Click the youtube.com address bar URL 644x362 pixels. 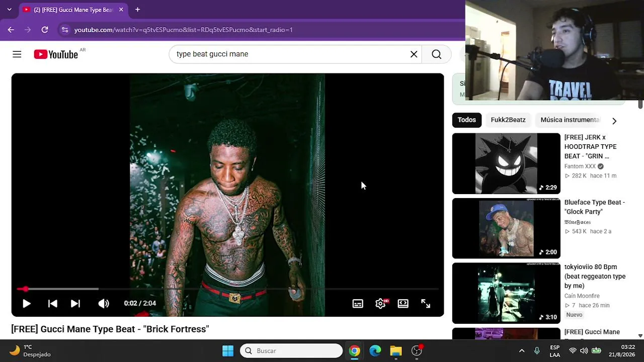pyautogui.click(x=184, y=30)
